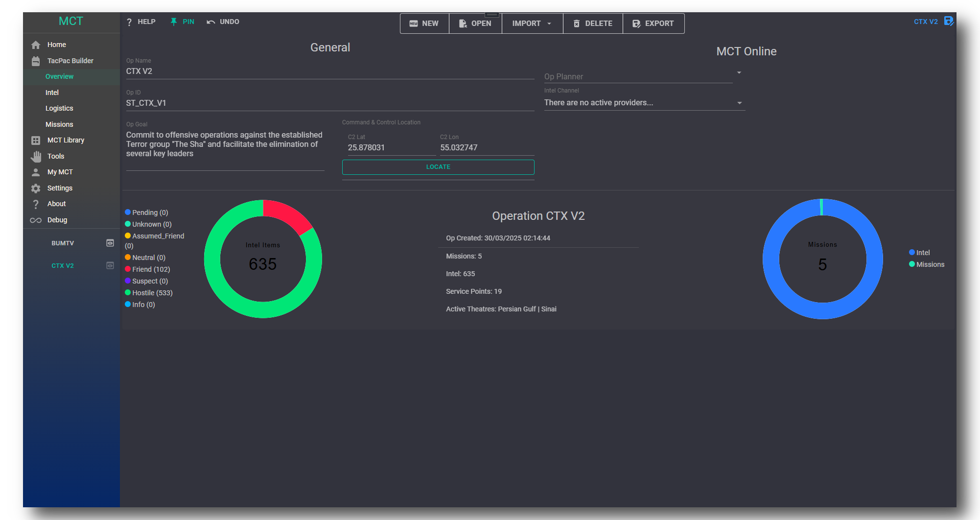Click the TacPac Builder clipboard icon

click(36, 61)
